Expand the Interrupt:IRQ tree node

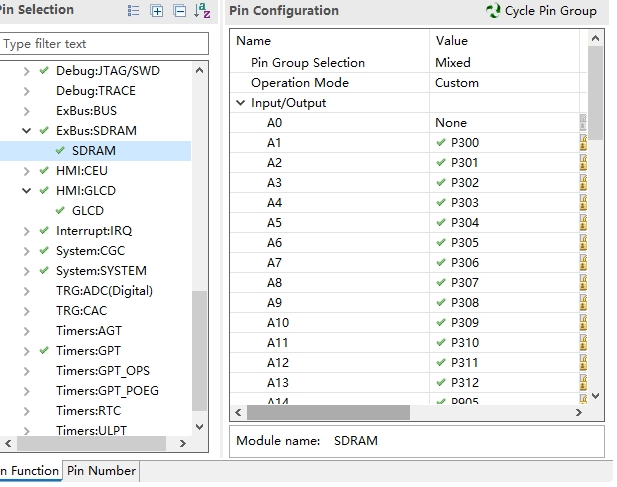pyautogui.click(x=26, y=231)
